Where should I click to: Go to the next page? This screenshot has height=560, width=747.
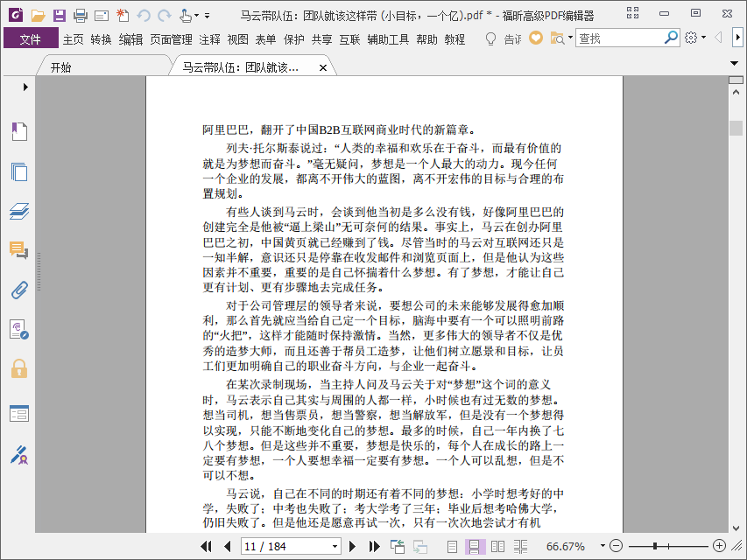pyautogui.click(x=353, y=546)
